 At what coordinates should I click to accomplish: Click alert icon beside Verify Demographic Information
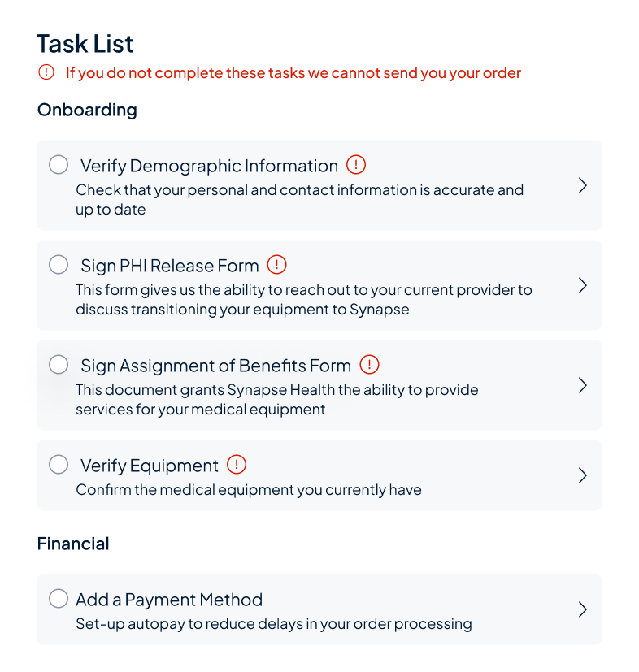[x=356, y=165]
